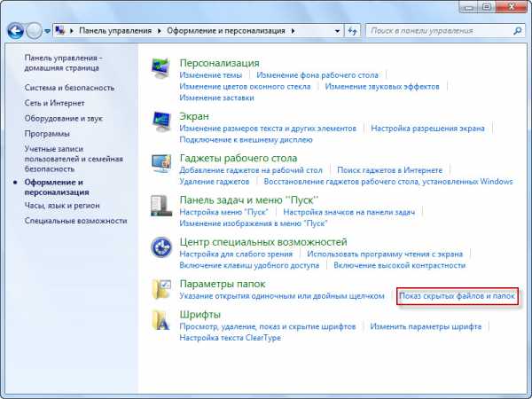Open Панель управления - домашняя страница
532x399 pixels.
(64, 63)
